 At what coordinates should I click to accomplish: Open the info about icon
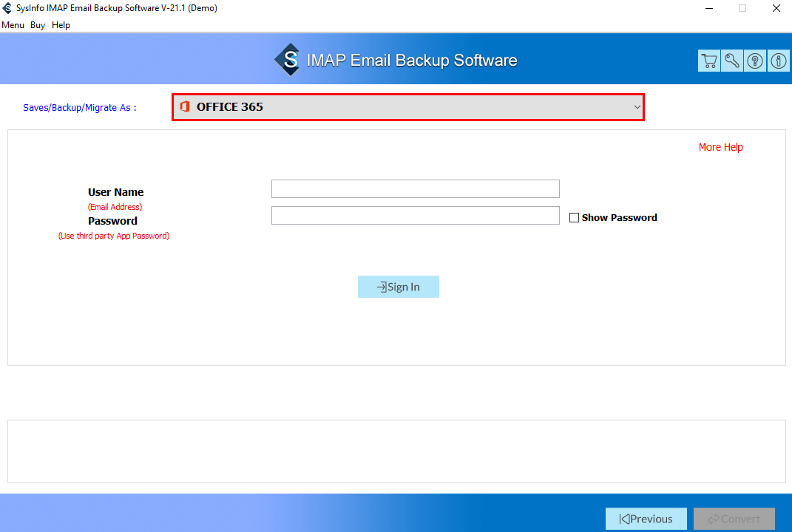pos(779,61)
